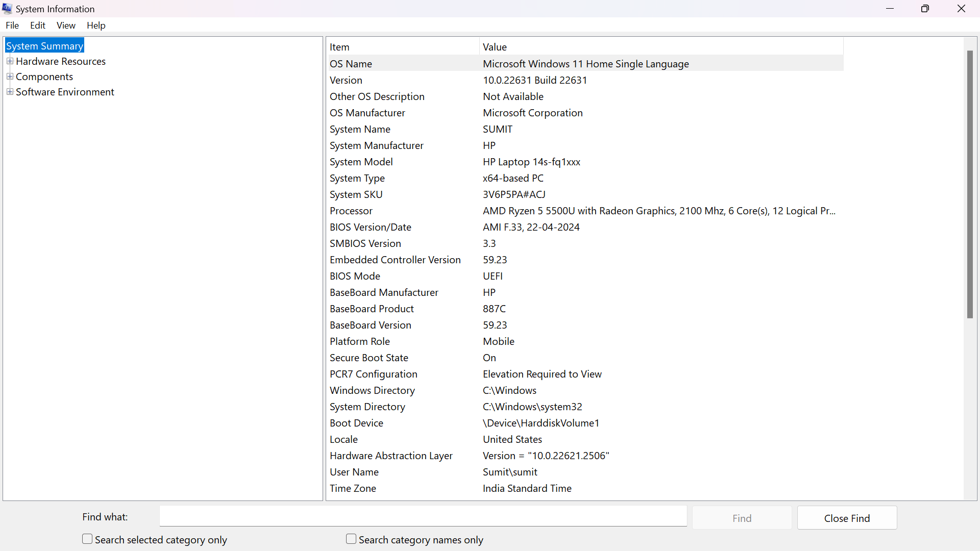980x551 pixels.
Task: Expand the Components tree node
Action: pyautogui.click(x=10, y=77)
